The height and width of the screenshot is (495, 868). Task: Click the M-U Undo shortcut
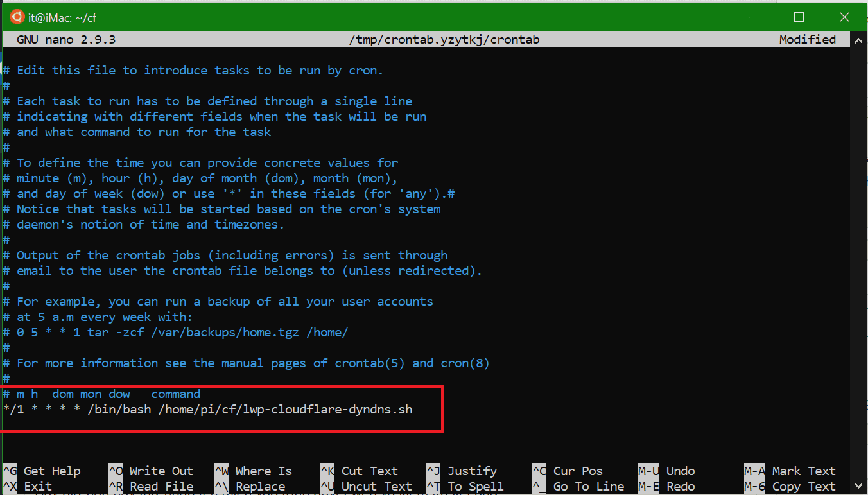click(x=666, y=471)
